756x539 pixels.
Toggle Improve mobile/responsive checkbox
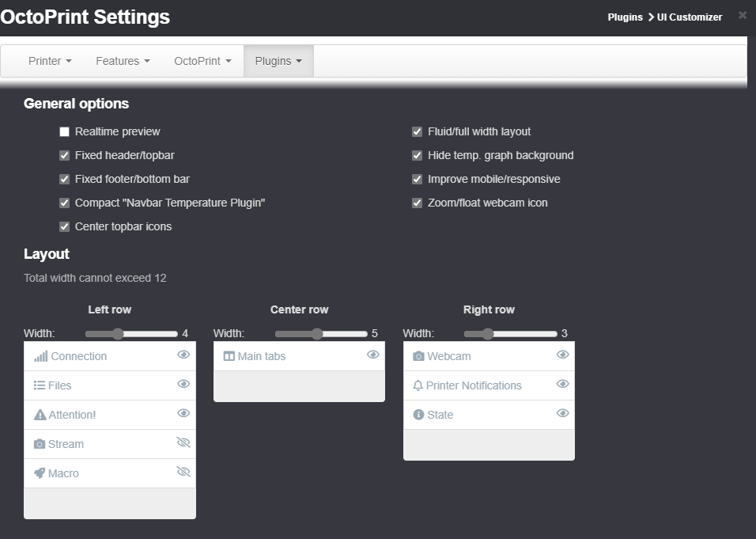(417, 179)
